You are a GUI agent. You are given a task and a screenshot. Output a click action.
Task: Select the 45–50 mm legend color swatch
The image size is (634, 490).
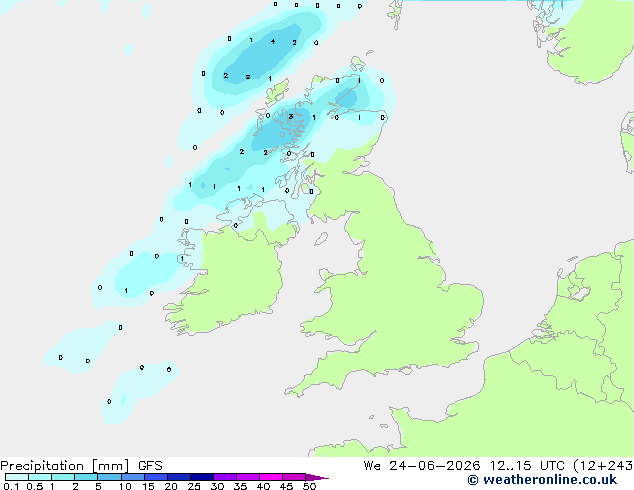tap(294, 477)
